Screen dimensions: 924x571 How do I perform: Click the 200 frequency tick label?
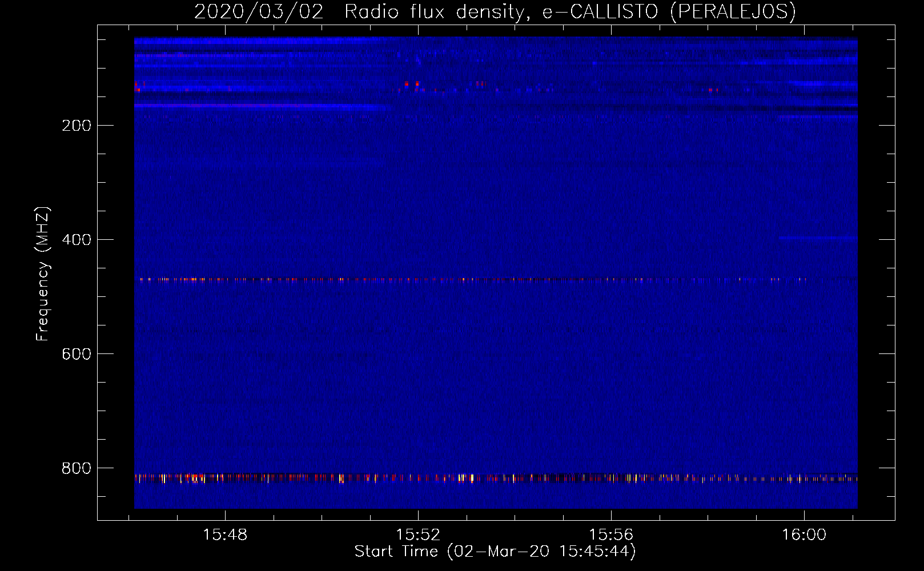pyautogui.click(x=77, y=126)
